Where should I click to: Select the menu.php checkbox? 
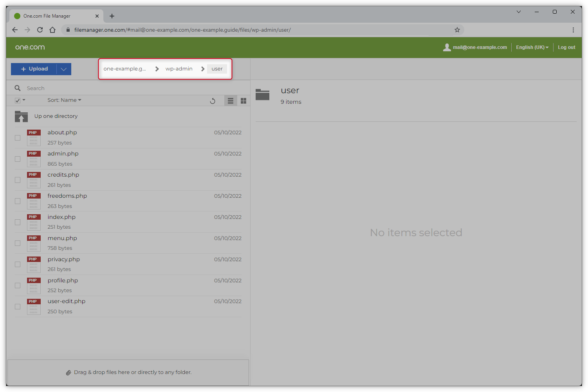18,243
